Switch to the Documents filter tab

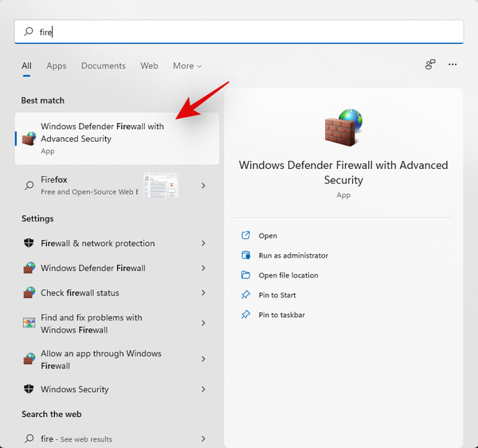pyautogui.click(x=103, y=65)
